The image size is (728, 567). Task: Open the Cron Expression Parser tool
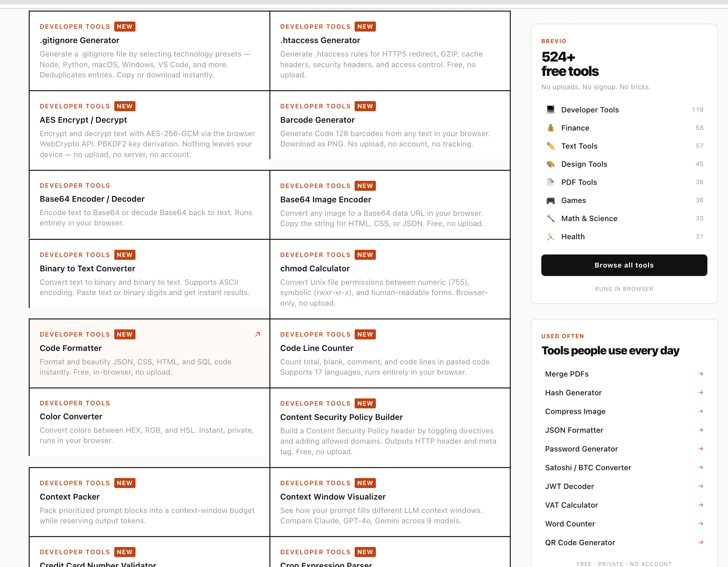390,552
